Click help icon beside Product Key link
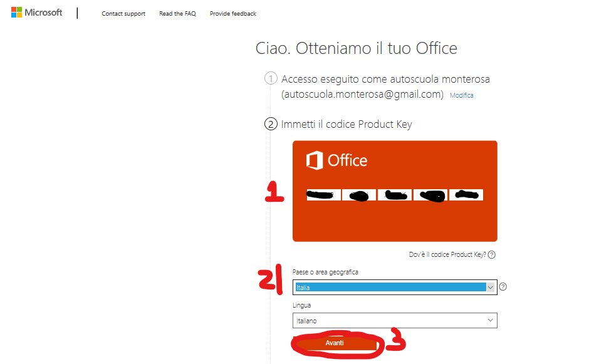 [x=492, y=255]
